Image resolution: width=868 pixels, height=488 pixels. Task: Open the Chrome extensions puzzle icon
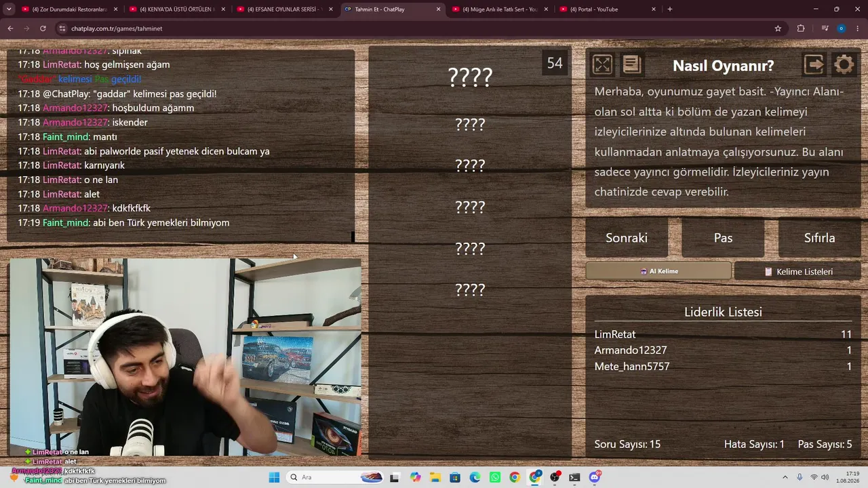801,28
